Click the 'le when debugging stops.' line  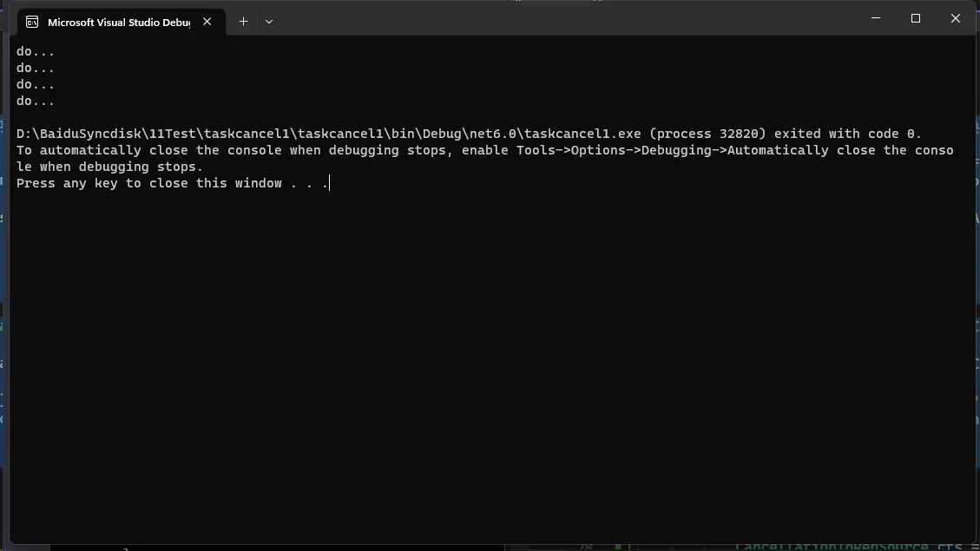tap(109, 167)
